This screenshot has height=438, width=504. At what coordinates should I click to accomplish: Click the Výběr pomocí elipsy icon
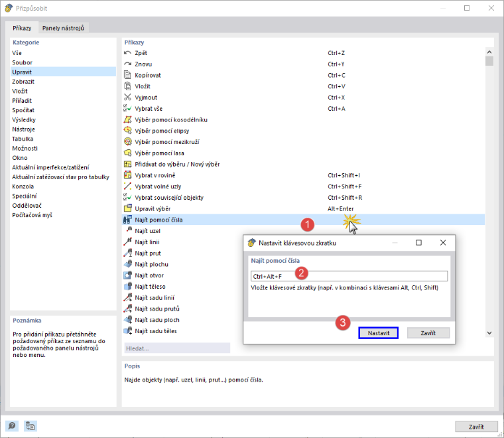pos(127,131)
